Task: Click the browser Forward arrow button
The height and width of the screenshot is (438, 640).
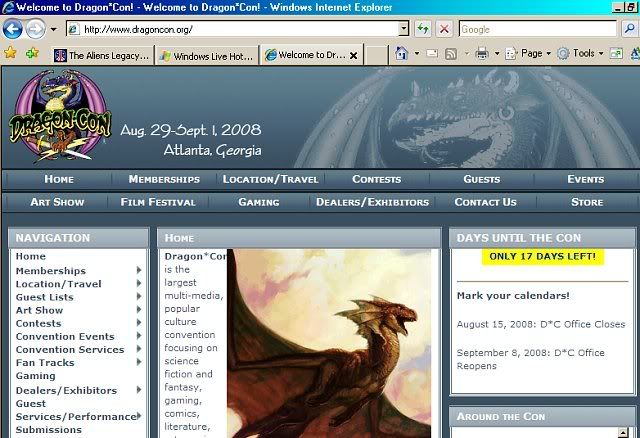Action: click(x=36, y=29)
